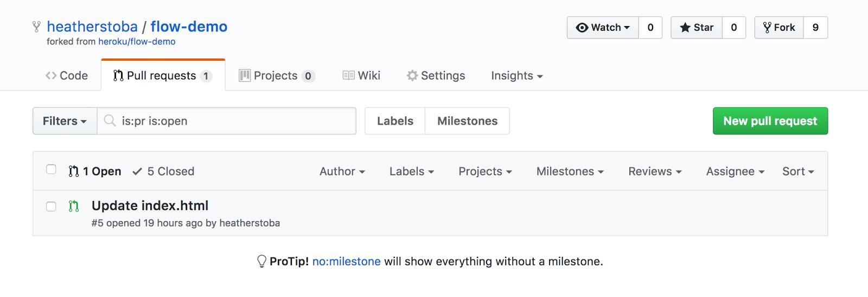
Task: Open the Filters dropdown
Action: click(x=65, y=121)
